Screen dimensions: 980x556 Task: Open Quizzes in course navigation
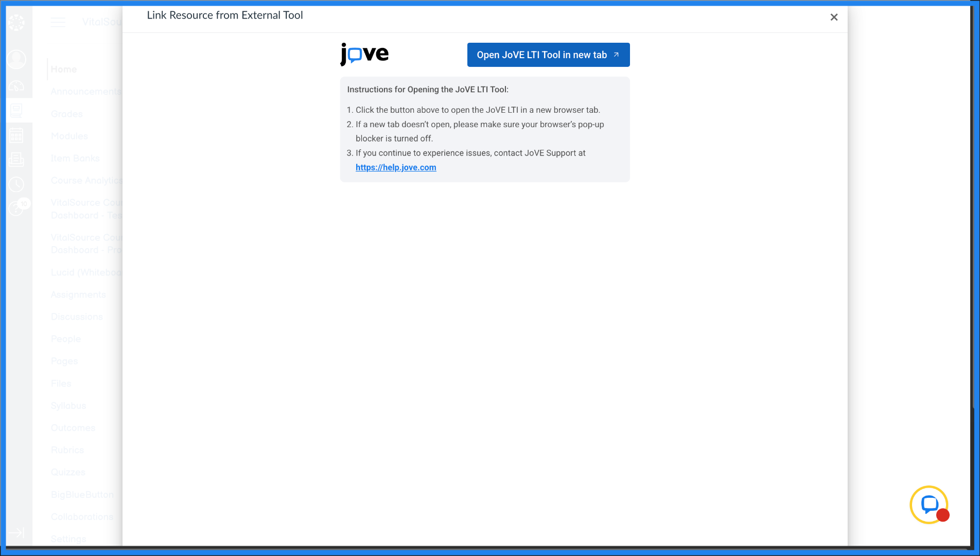68,472
